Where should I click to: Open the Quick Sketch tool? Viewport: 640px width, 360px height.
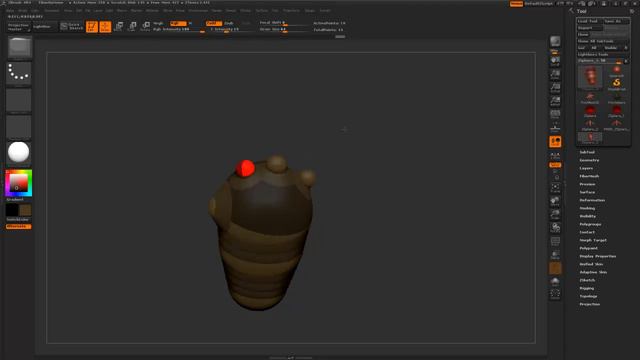[x=72, y=27]
